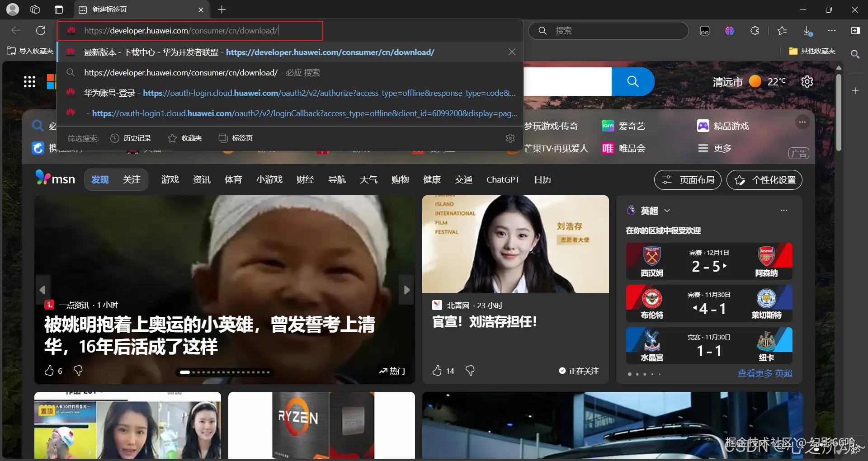Toggle the browser sidebar icon
This screenshot has height=461, width=868.
tap(855, 31)
